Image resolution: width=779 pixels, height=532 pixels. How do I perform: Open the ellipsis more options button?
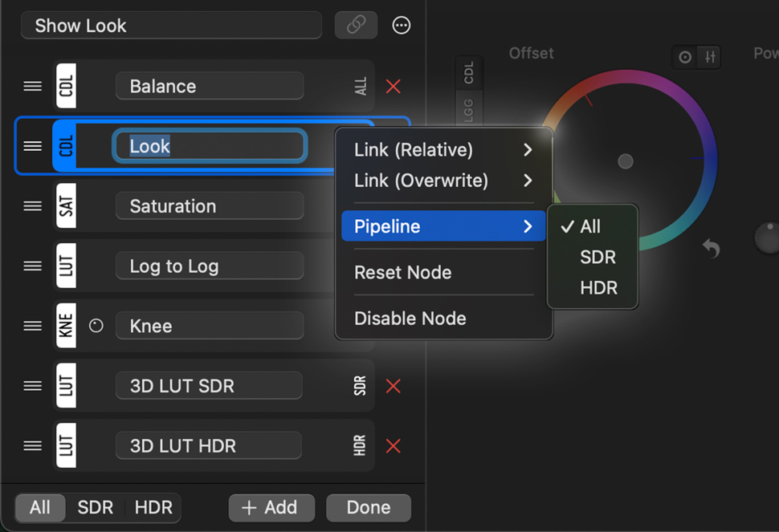pyautogui.click(x=402, y=26)
